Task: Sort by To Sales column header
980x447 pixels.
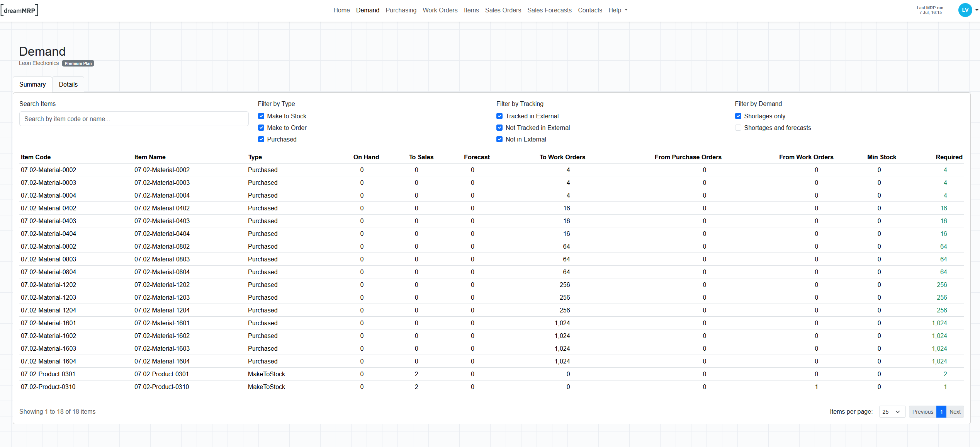Action: pos(421,157)
